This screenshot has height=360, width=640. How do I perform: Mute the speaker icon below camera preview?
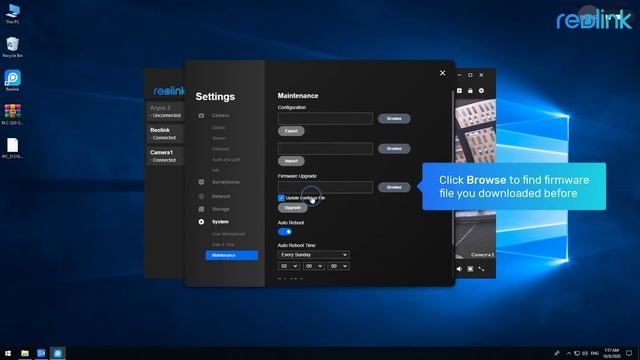click(x=459, y=269)
